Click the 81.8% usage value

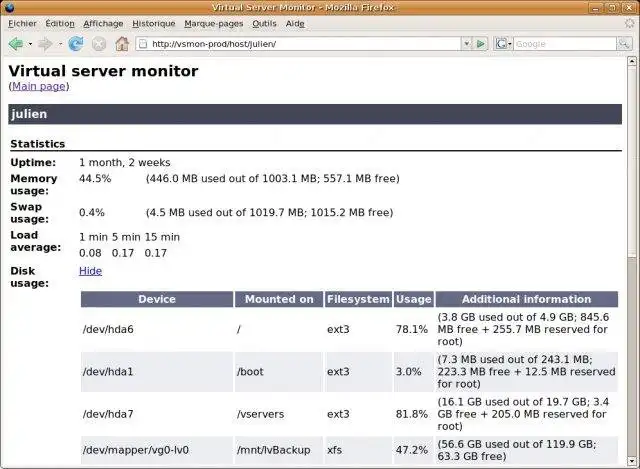coord(412,414)
